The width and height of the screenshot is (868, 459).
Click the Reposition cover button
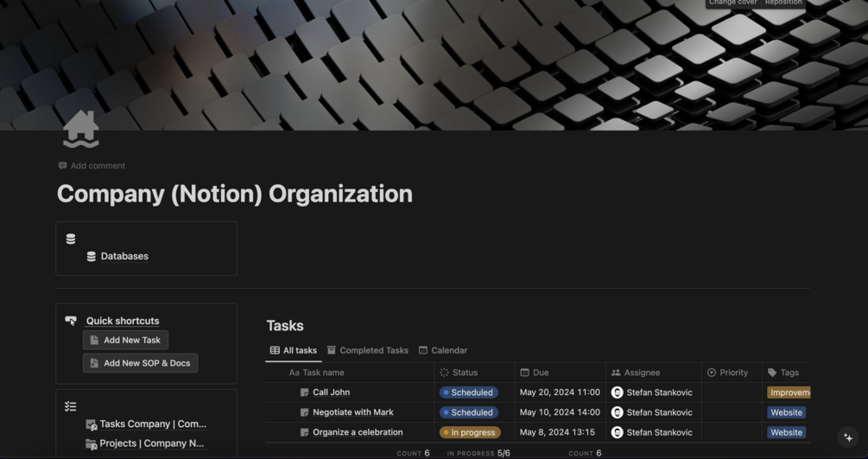click(783, 3)
